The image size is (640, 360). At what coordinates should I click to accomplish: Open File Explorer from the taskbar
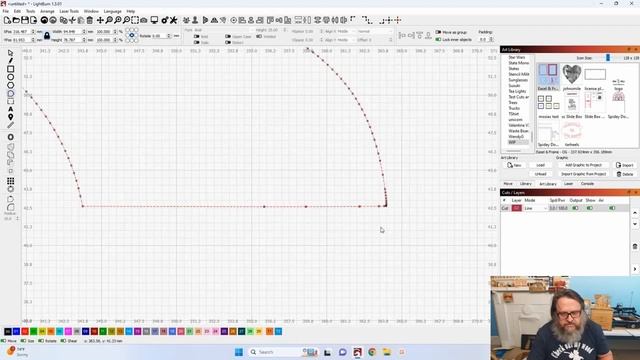(387, 352)
